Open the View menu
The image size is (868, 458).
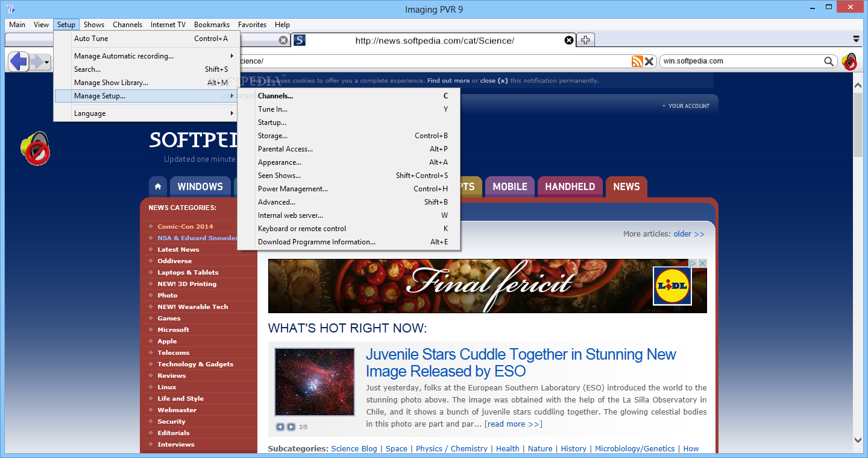coord(41,25)
